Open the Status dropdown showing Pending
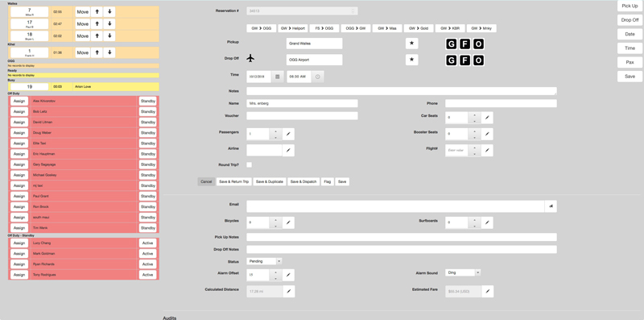Image resolution: width=644 pixels, height=320 pixels. [x=264, y=261]
